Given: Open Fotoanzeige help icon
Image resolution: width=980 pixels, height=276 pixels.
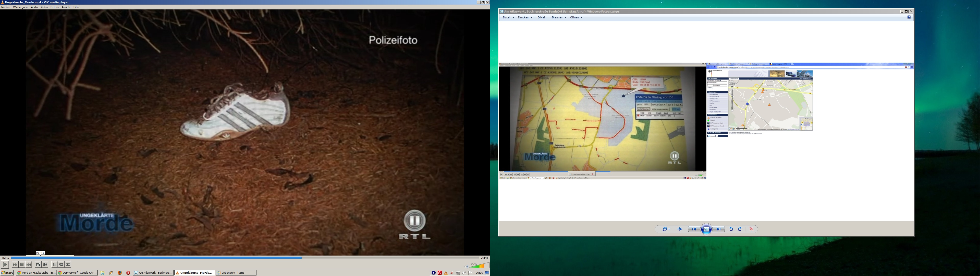Looking at the screenshot, I should coord(909,18).
